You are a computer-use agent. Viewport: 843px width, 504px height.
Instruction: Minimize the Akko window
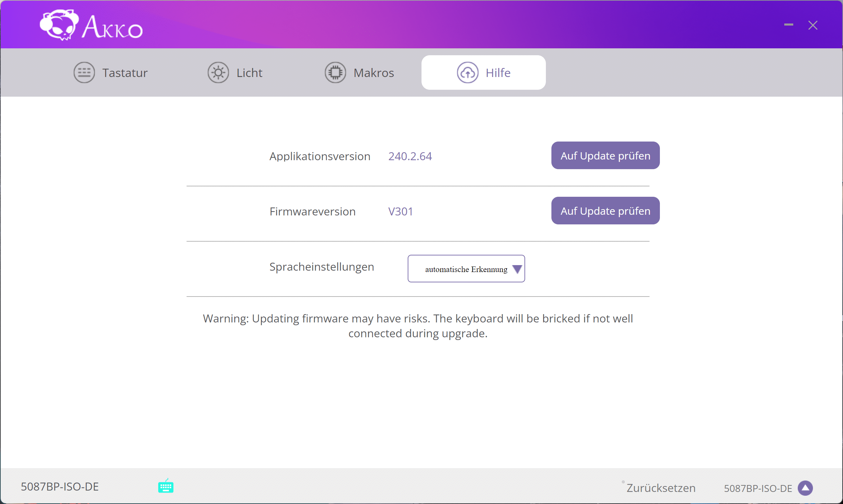tap(788, 25)
